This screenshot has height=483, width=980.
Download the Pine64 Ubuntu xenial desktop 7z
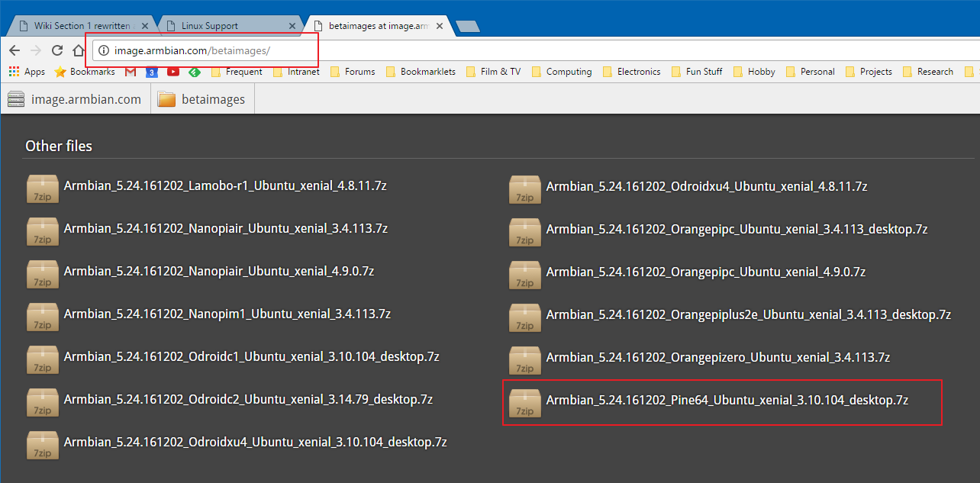tap(727, 400)
